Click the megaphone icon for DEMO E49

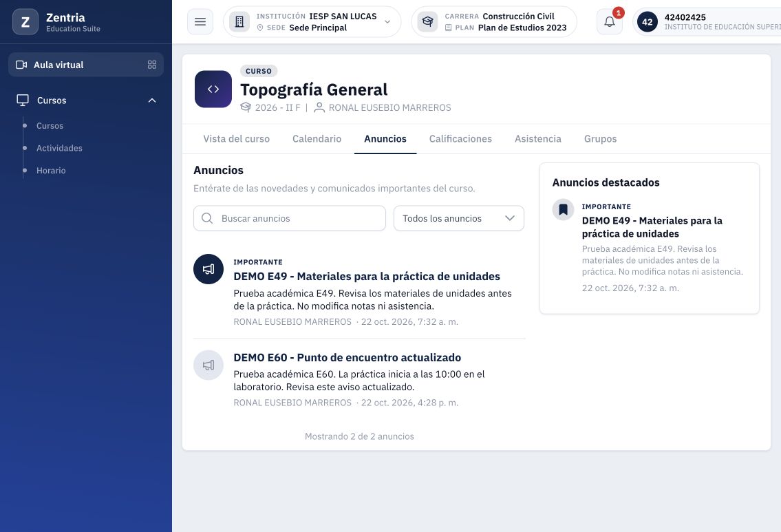coord(208,269)
